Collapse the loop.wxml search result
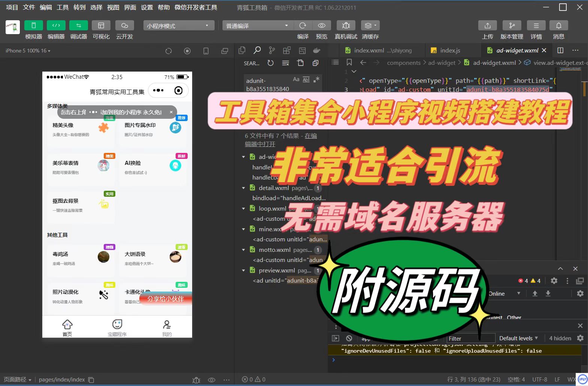This screenshot has height=386, width=588. tap(243, 208)
